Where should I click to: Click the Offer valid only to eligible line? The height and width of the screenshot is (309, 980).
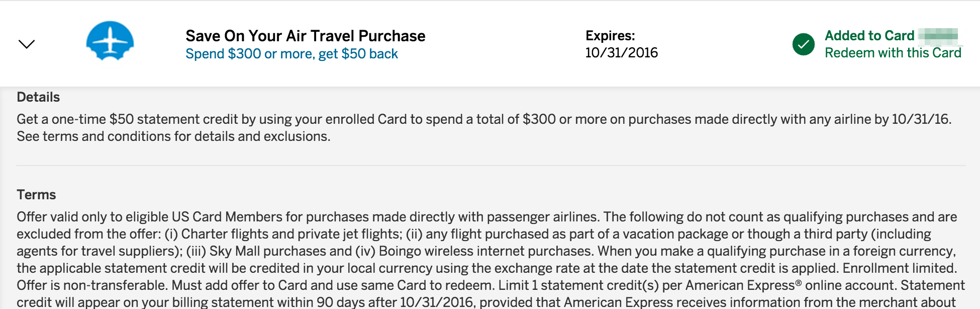[x=487, y=217]
